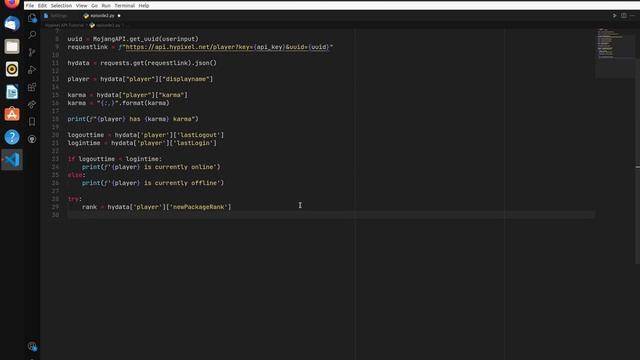
Task: Follow the api.hypixel.net URL link
Action: 227,47
